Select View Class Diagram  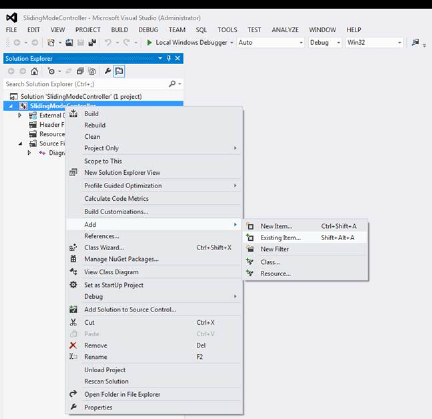pyautogui.click(x=111, y=272)
